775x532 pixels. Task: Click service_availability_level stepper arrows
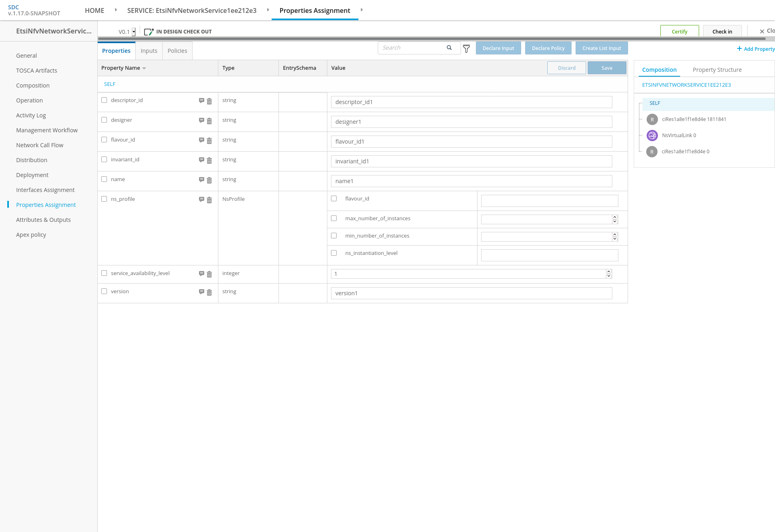(x=609, y=274)
